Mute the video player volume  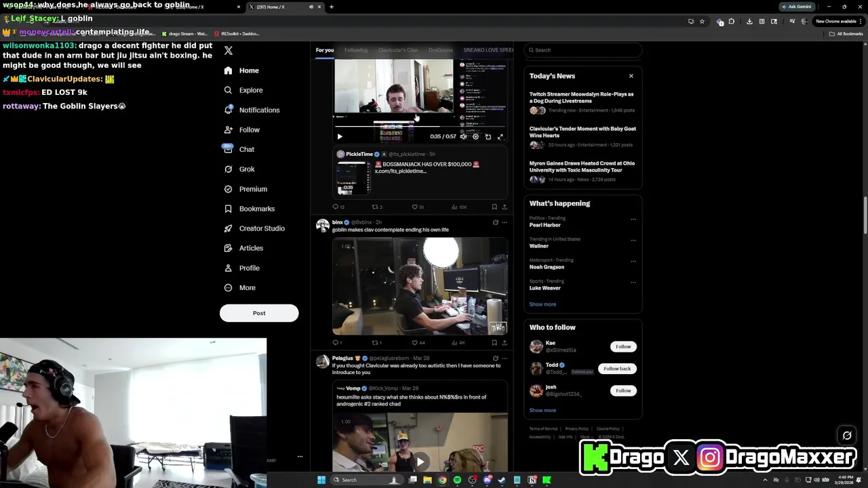463,136
